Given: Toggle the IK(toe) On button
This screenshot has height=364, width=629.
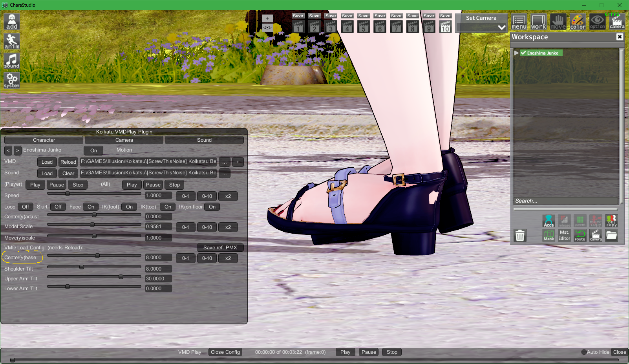Looking at the screenshot, I should coord(168,207).
